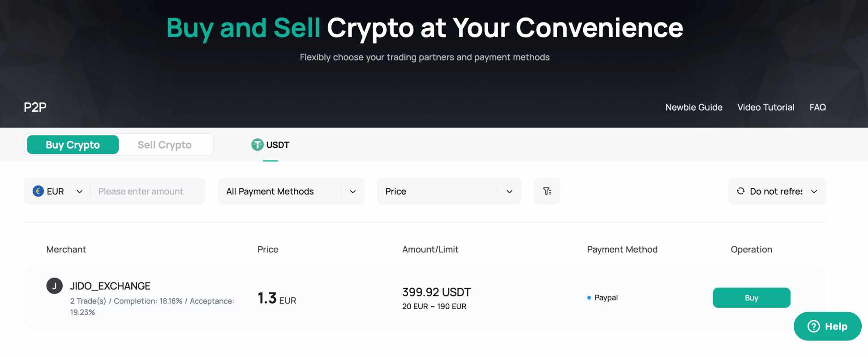868x357 pixels.
Task: Go to the FAQ page
Action: click(x=817, y=108)
